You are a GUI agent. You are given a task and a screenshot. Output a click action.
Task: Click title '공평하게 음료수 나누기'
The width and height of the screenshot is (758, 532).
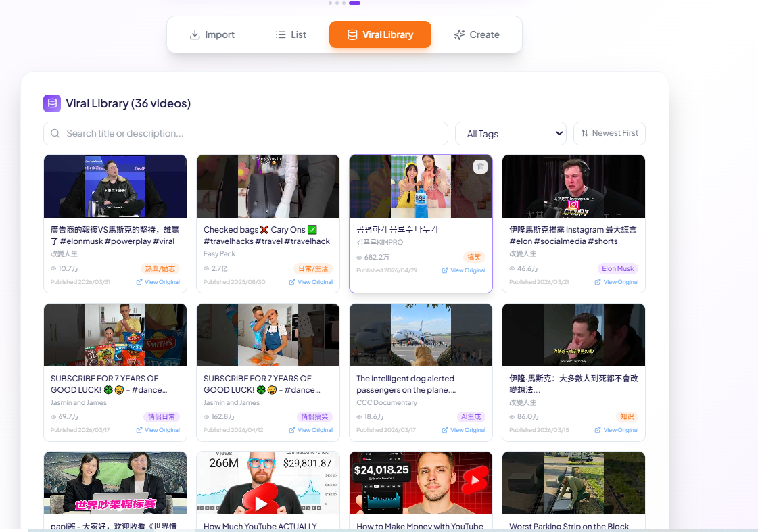[x=397, y=230]
